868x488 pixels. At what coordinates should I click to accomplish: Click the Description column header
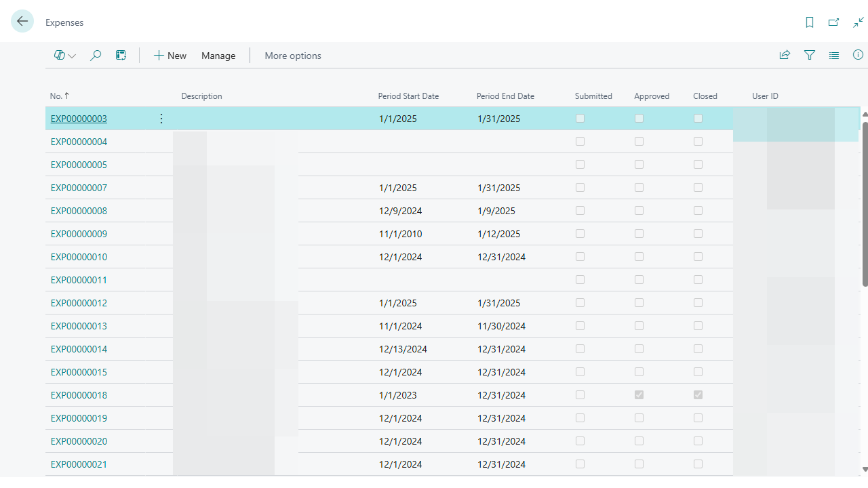pyautogui.click(x=201, y=96)
